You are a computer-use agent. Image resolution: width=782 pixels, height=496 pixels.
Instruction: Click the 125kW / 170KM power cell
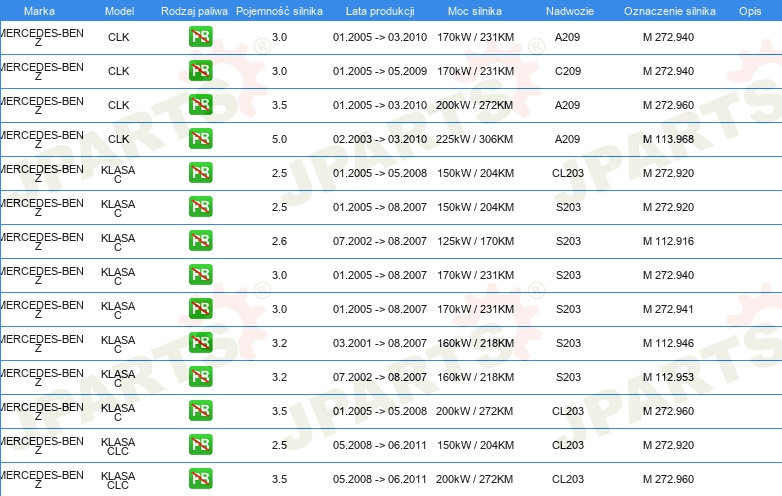click(475, 241)
